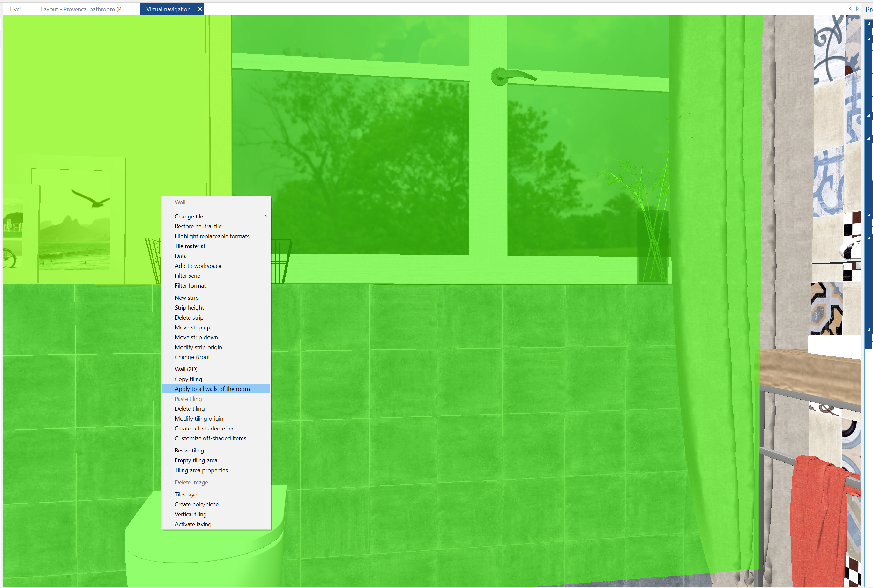
Task: Open Tile material option
Action: [216, 246]
